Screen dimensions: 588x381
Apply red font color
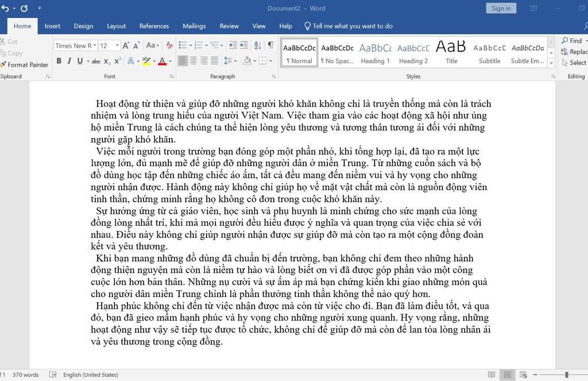(162, 61)
